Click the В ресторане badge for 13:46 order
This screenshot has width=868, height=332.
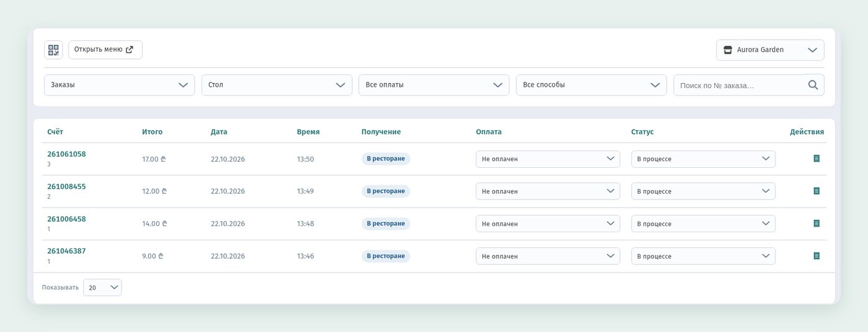coord(386,256)
